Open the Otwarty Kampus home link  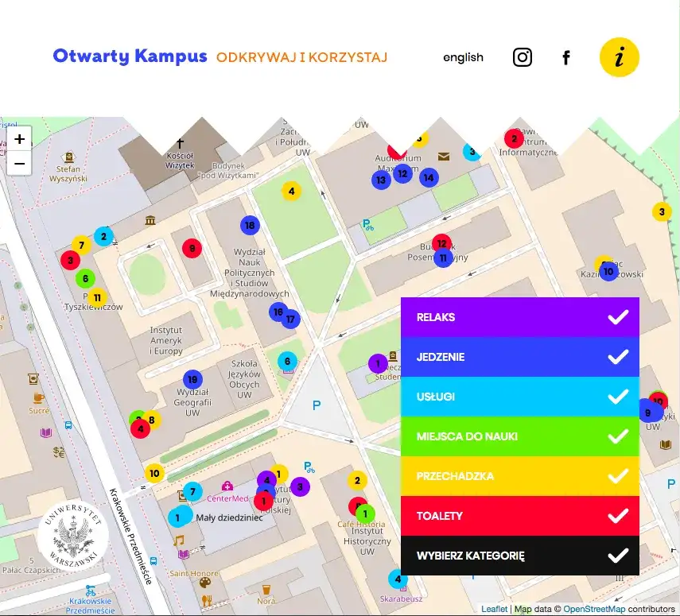pos(130,56)
